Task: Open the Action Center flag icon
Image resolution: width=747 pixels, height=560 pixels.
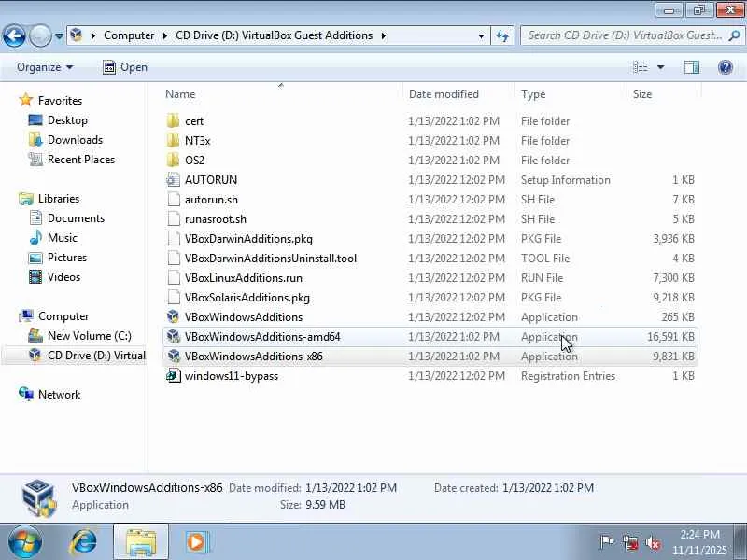Action: [607, 542]
